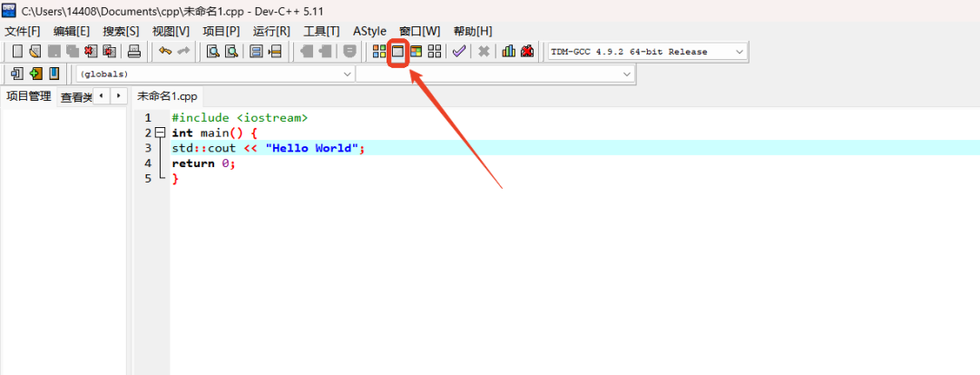This screenshot has width=980, height=375.
Task: Select the 未命名1.cpp editor tab
Action: click(168, 96)
